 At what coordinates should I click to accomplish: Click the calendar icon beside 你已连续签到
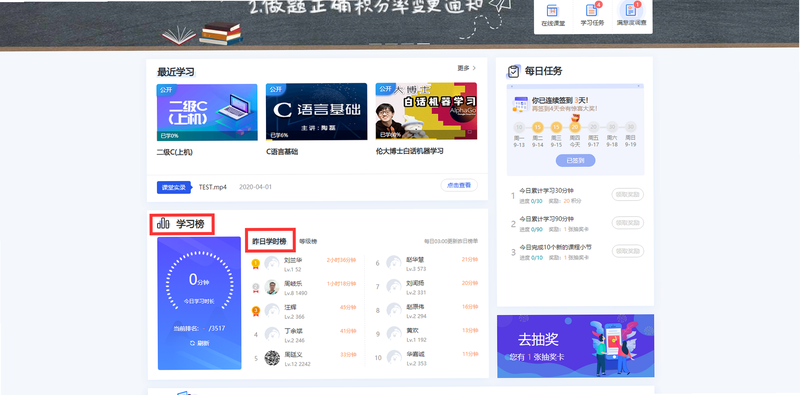click(521, 104)
